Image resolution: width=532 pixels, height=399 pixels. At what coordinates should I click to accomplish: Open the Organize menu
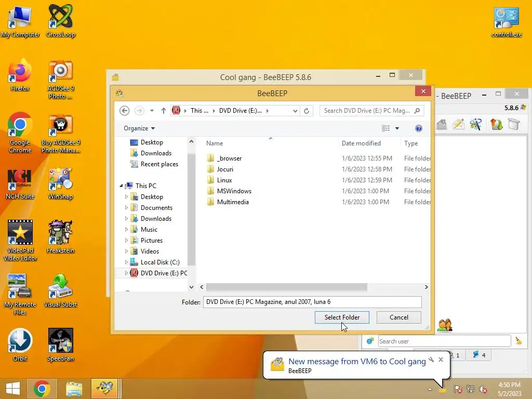[139, 128]
